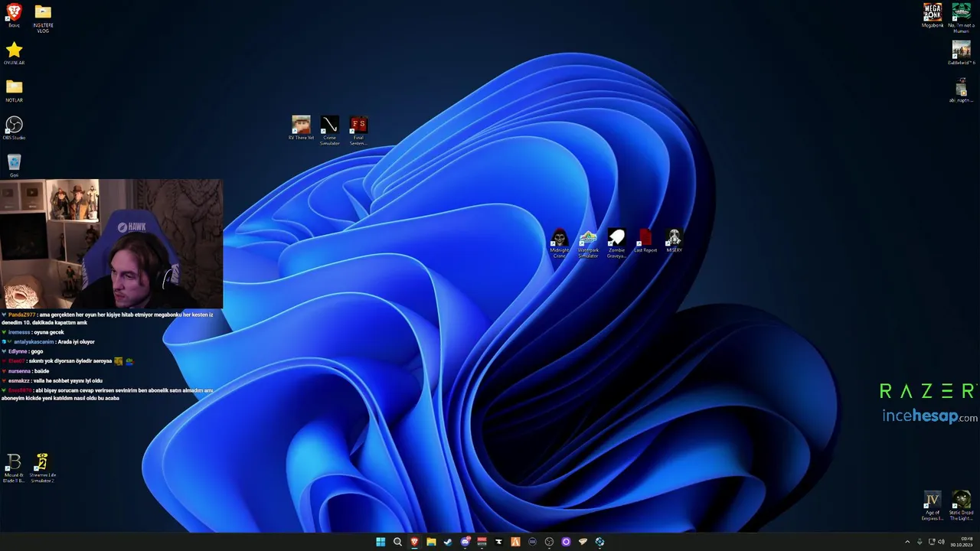The image size is (980, 551).
Task: Click the webcam overlay feed
Action: click(x=111, y=244)
